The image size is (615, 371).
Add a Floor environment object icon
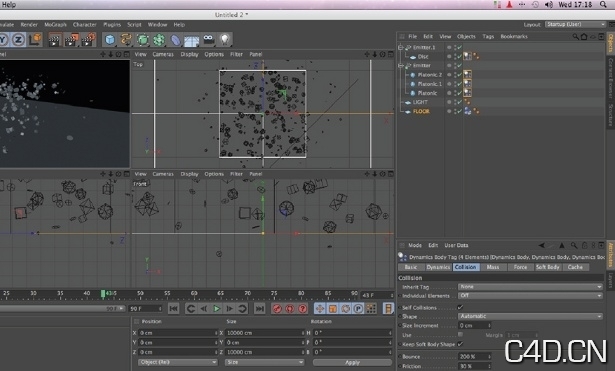(191, 40)
